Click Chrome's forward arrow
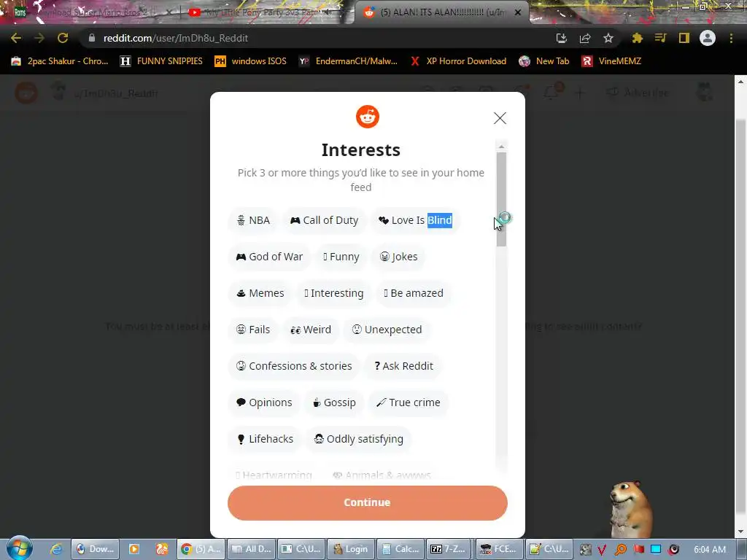This screenshot has height=560, width=747. coord(39,38)
